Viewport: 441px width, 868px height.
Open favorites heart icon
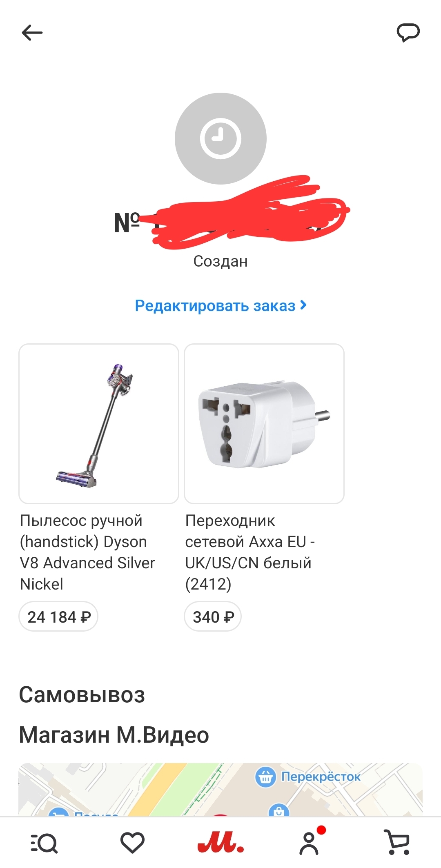[x=132, y=843]
